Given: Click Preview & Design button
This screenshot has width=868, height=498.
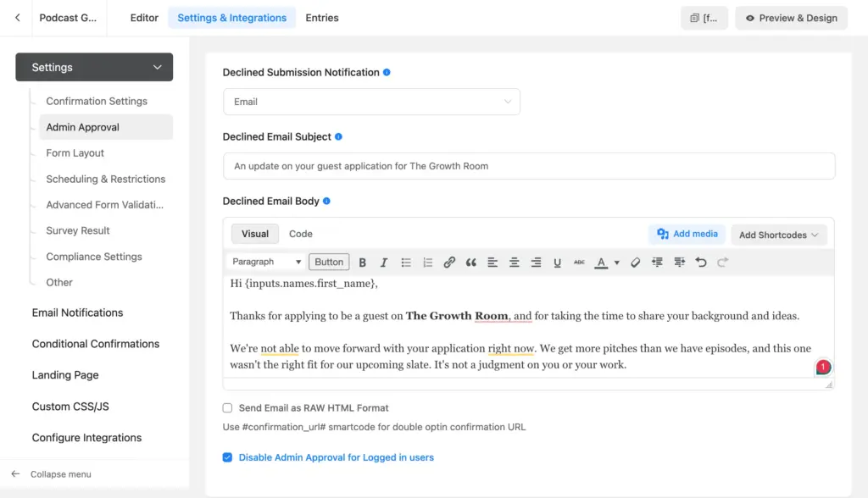Looking at the screenshot, I should [x=791, y=19].
